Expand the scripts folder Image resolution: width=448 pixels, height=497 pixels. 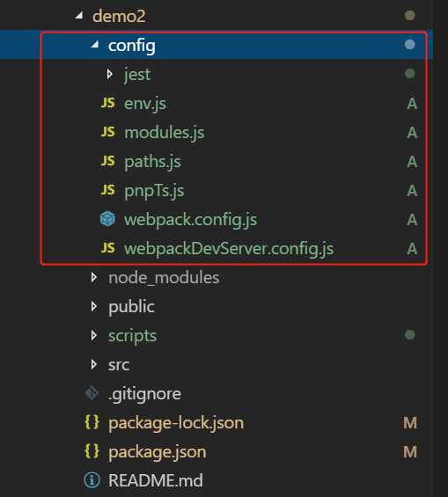(x=94, y=335)
